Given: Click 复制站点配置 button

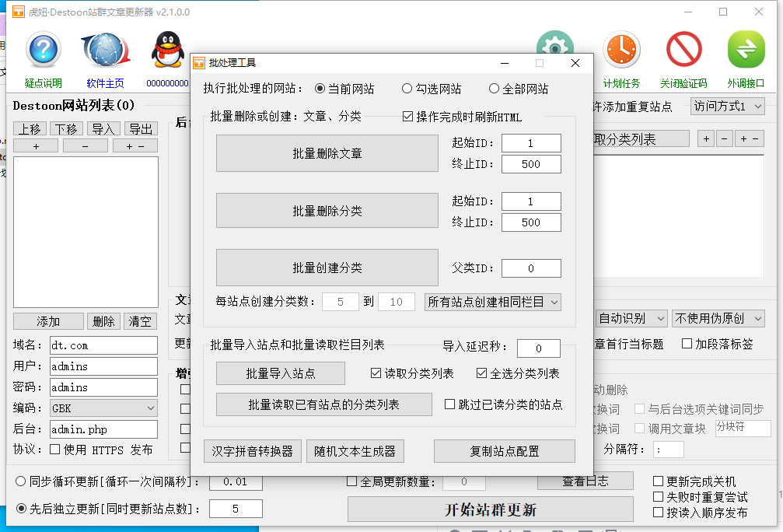Looking at the screenshot, I should (x=505, y=451).
